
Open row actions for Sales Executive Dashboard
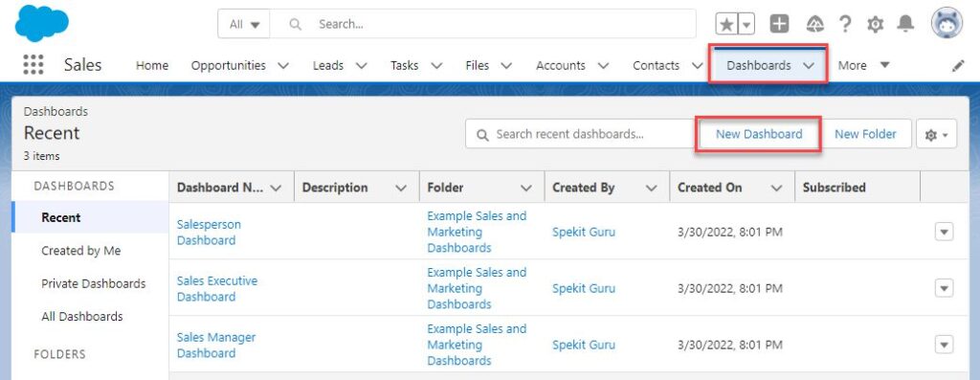944,288
